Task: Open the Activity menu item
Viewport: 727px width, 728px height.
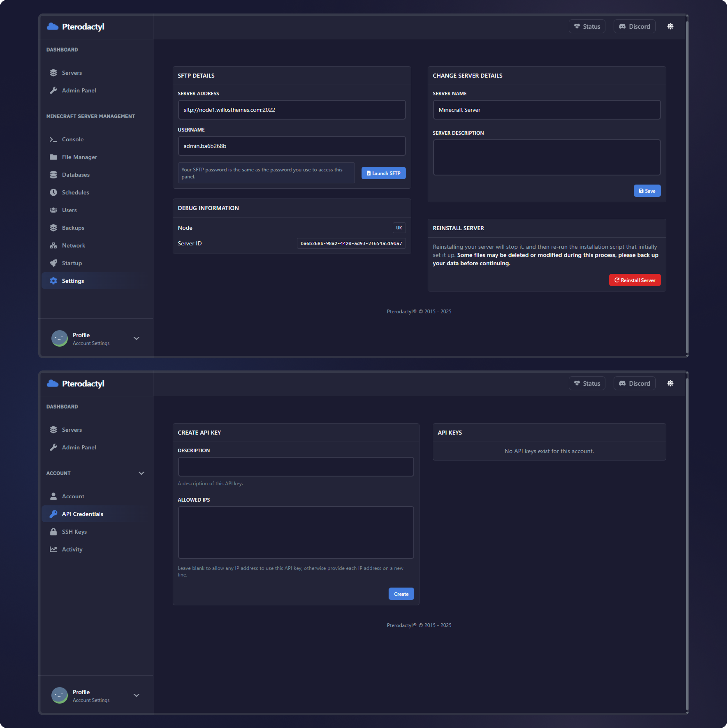Action: (72, 550)
